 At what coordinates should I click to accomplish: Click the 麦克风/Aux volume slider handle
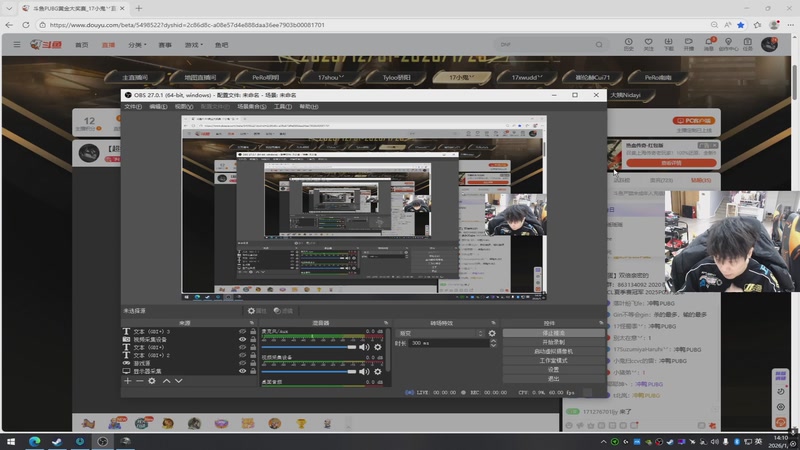click(x=352, y=347)
